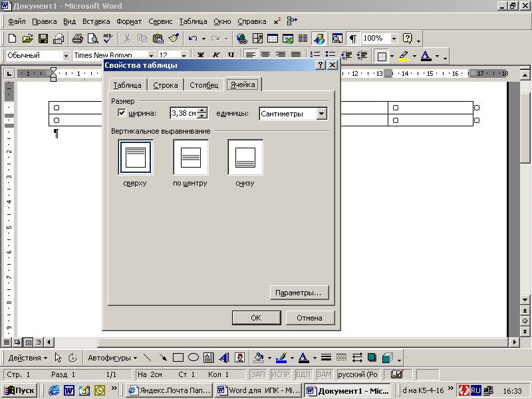532x399 pixels.
Task: Expand the 'Сантиметры' units dropdown
Action: [322, 114]
